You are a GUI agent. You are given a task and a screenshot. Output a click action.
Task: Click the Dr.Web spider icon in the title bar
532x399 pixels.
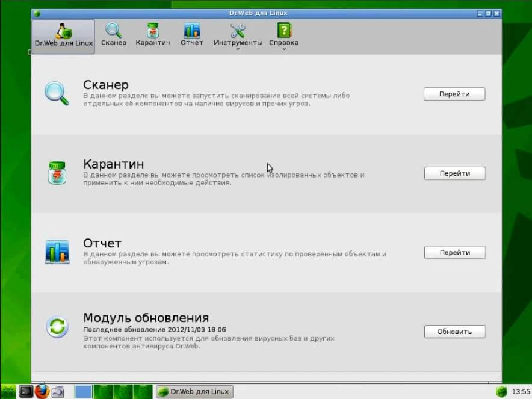[37, 14]
